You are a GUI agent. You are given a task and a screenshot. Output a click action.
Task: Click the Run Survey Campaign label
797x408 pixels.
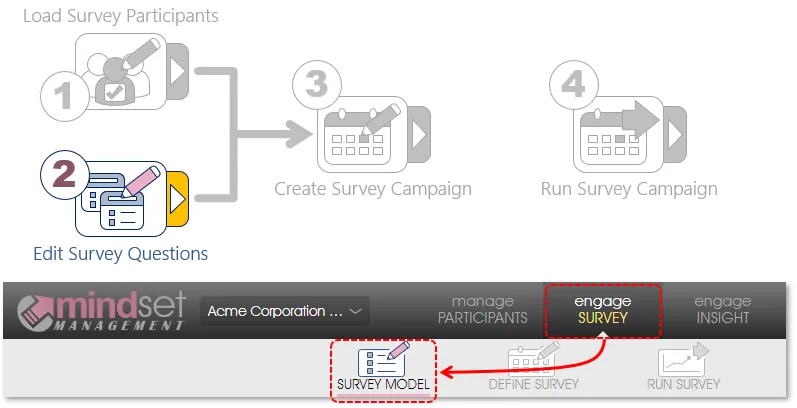[x=628, y=189]
